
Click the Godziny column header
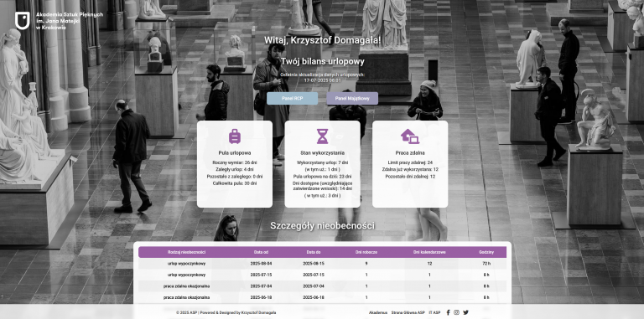(486, 252)
